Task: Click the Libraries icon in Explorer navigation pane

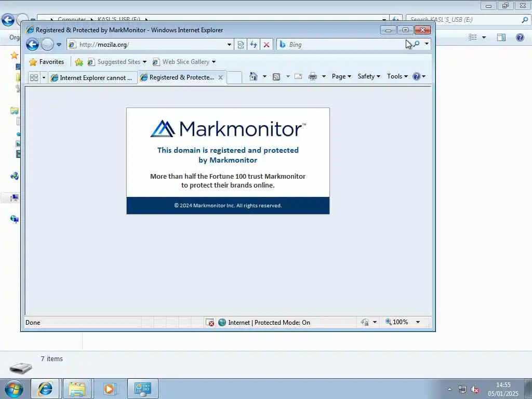Action: [x=14, y=111]
